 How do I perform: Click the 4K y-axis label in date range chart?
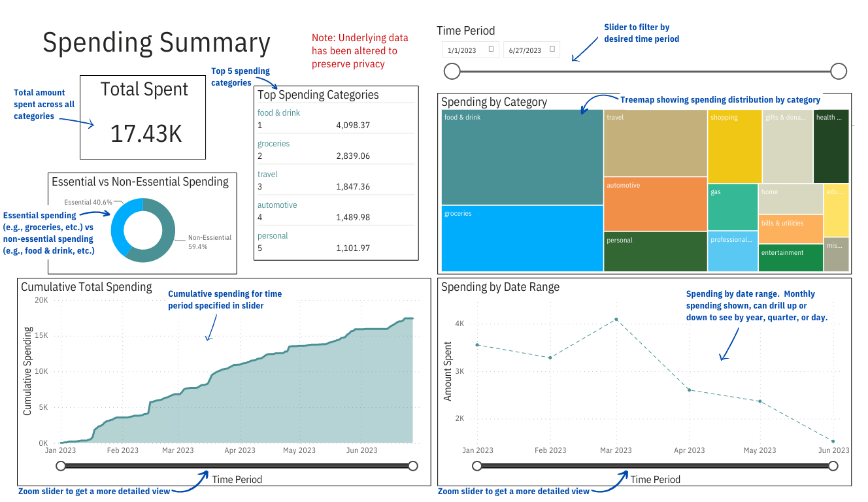tap(459, 324)
